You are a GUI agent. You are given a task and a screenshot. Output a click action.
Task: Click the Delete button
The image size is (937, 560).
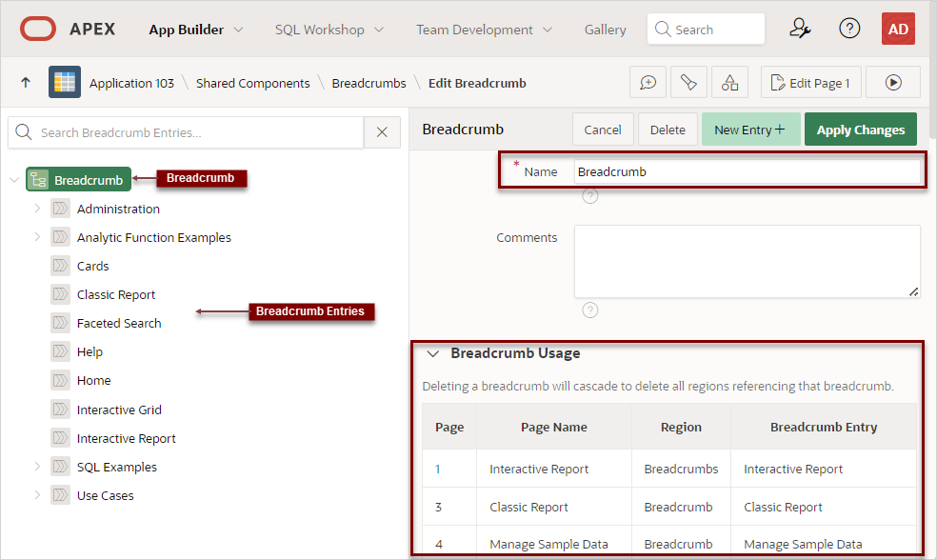click(x=668, y=130)
